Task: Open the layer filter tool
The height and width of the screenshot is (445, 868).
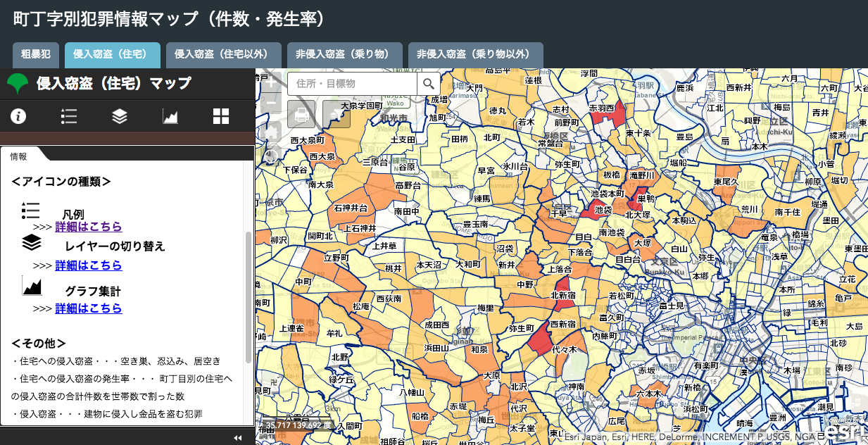Action: coord(336,114)
